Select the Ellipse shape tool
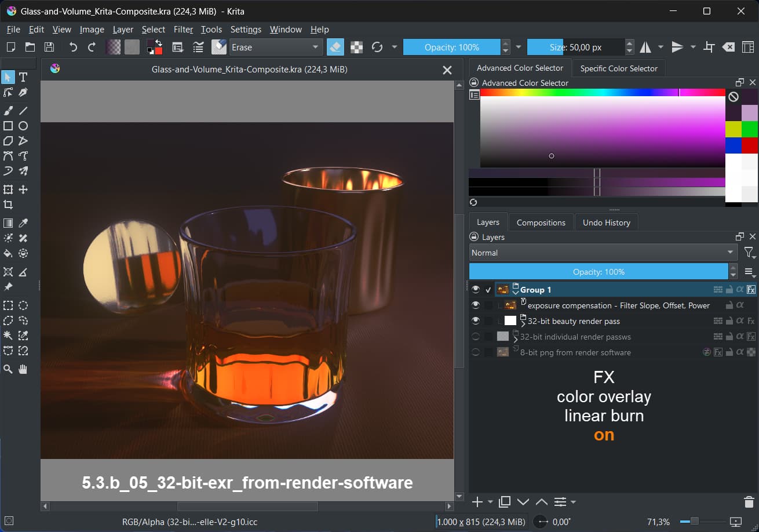This screenshot has width=759, height=532. tap(23, 126)
